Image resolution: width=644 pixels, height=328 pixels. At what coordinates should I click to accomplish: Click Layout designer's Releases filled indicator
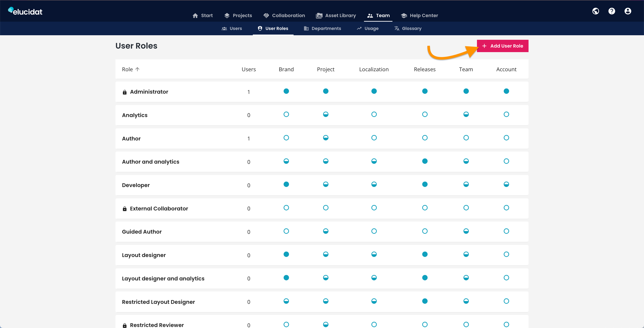point(425,254)
